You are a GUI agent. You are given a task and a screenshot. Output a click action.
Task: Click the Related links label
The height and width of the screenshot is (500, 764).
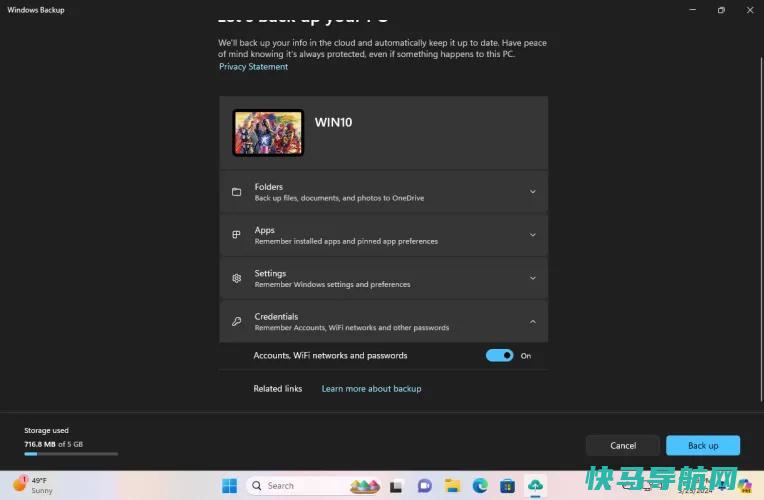[x=278, y=389]
